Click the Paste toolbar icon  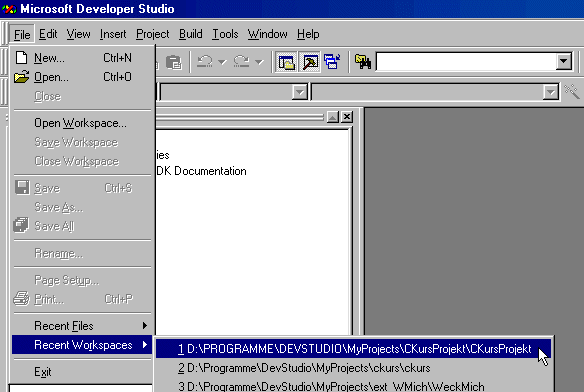(x=174, y=62)
